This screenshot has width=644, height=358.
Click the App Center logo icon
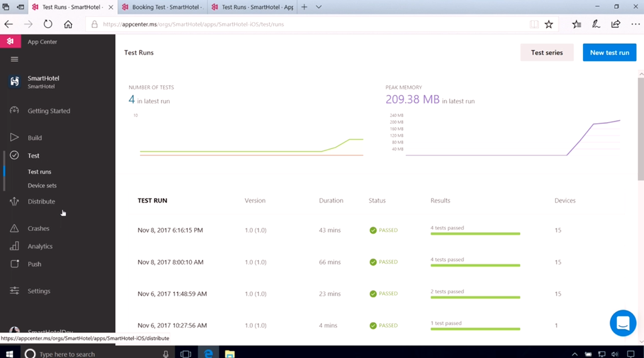point(10,42)
